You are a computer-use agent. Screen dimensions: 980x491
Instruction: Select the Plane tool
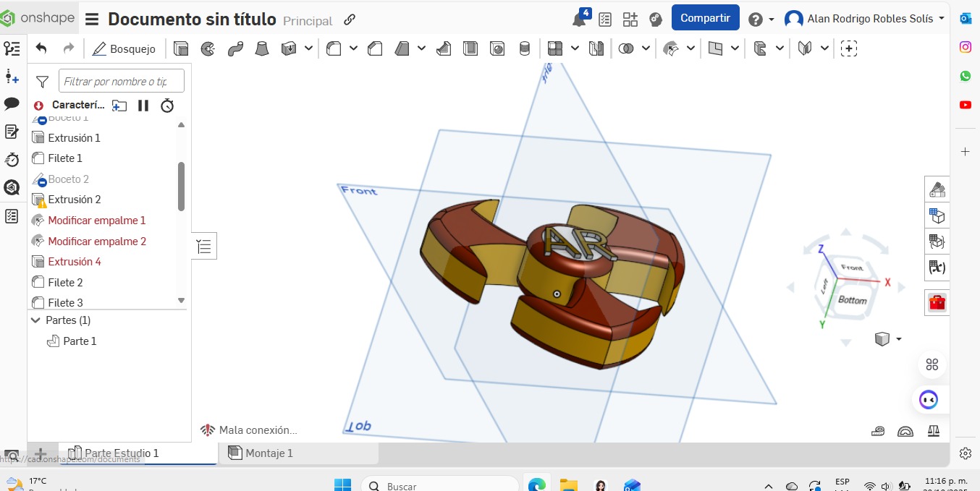(715, 48)
